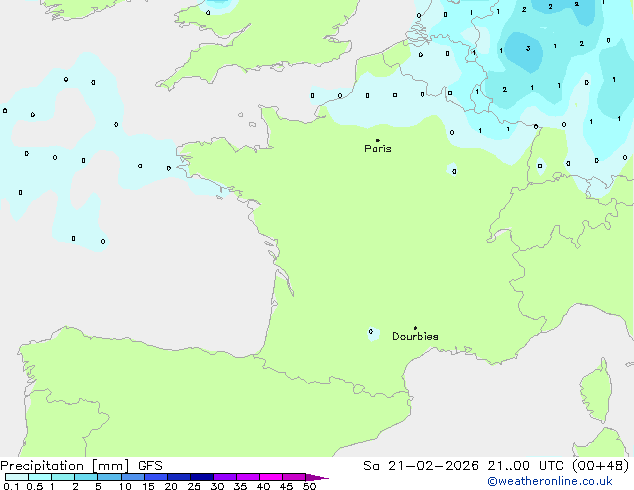
Task: Click the '20' legend scale label
Action: 171,486
